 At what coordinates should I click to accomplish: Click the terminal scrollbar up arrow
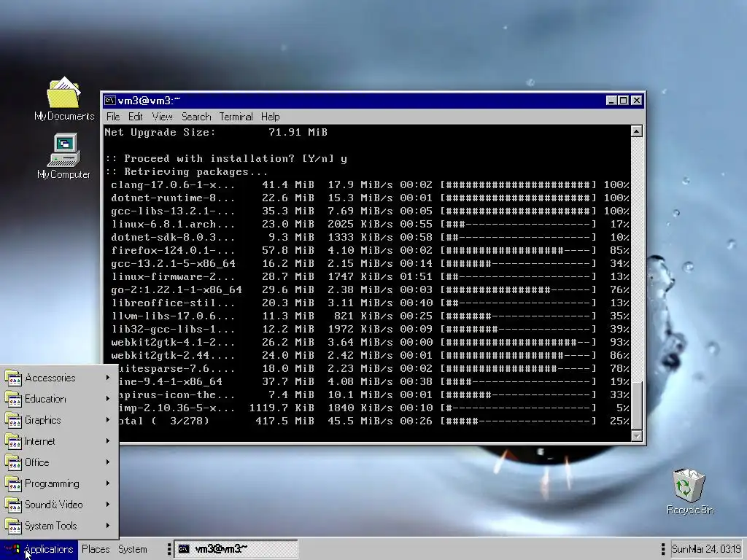click(x=636, y=131)
